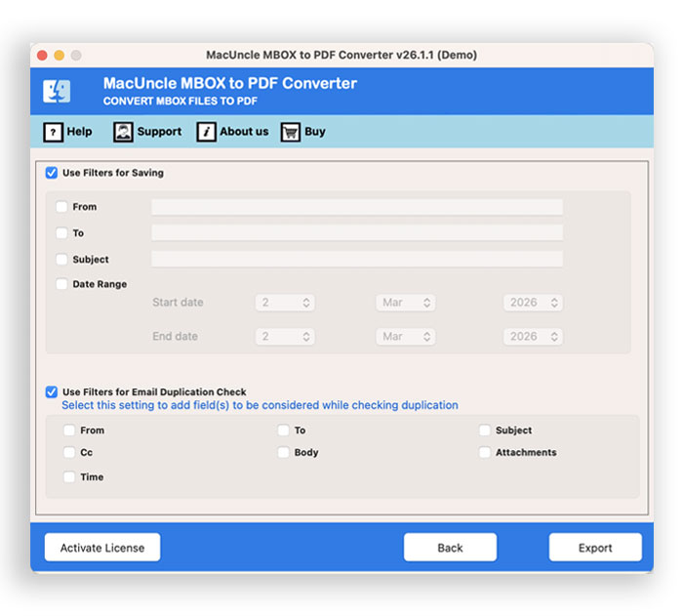This screenshot has height=616, width=683.
Task: Click the Start date label
Action: click(x=178, y=302)
